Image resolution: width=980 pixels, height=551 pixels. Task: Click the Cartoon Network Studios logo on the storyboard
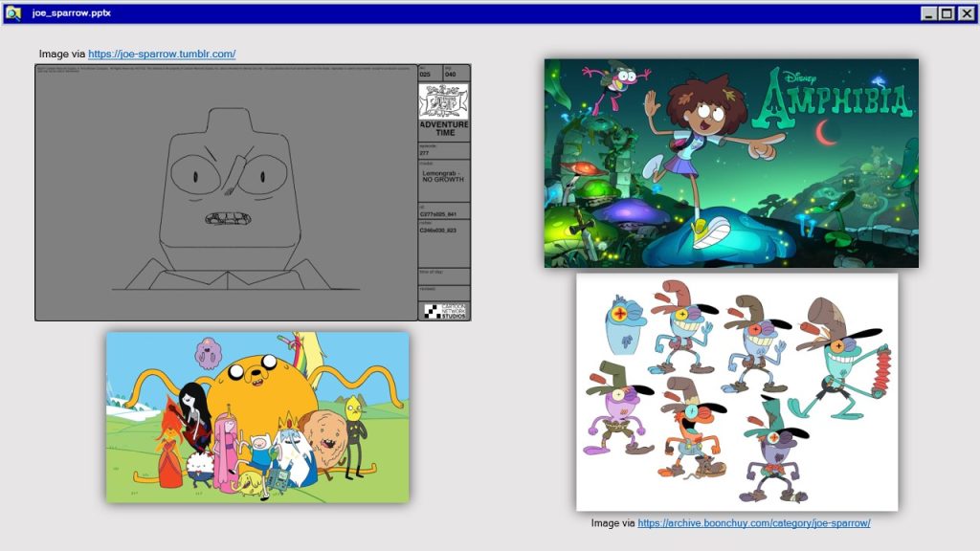[x=445, y=311]
